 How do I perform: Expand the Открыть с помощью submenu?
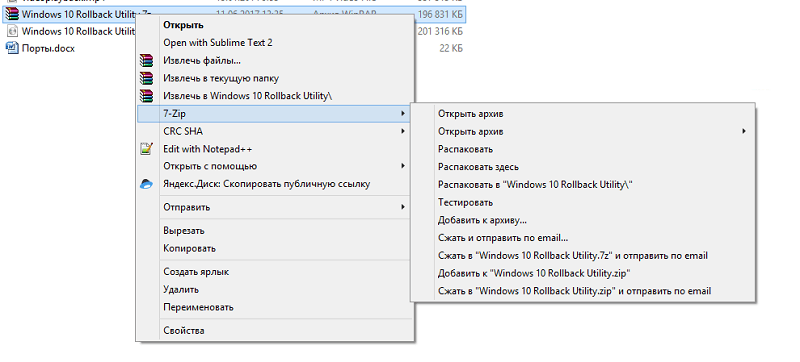click(273, 166)
